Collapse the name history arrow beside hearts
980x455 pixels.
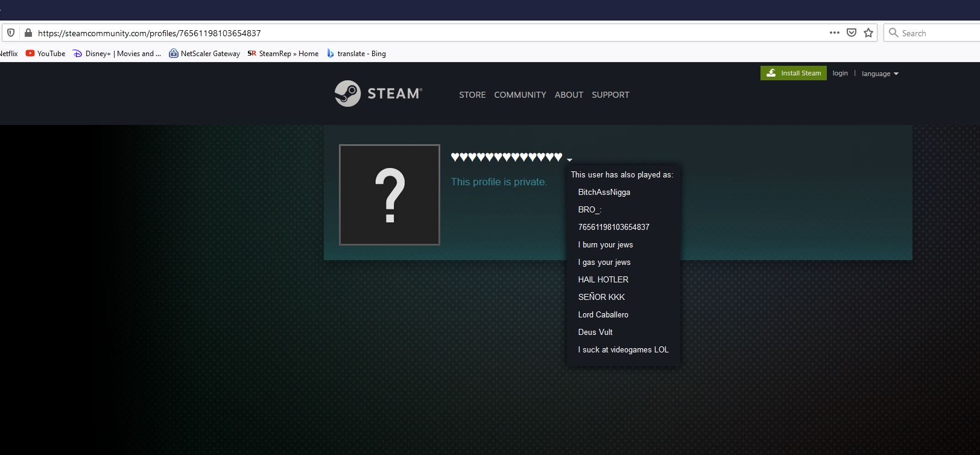coord(569,160)
